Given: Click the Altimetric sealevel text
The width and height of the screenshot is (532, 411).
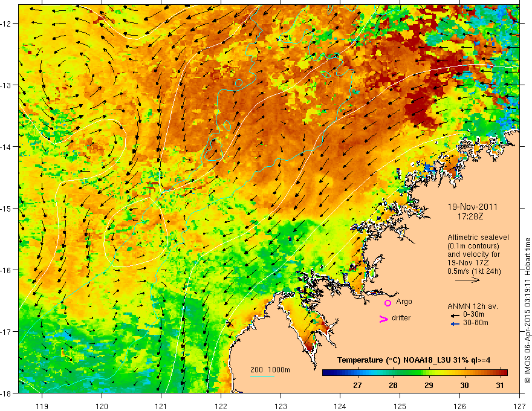Looking at the screenshot, I should [x=478, y=238].
